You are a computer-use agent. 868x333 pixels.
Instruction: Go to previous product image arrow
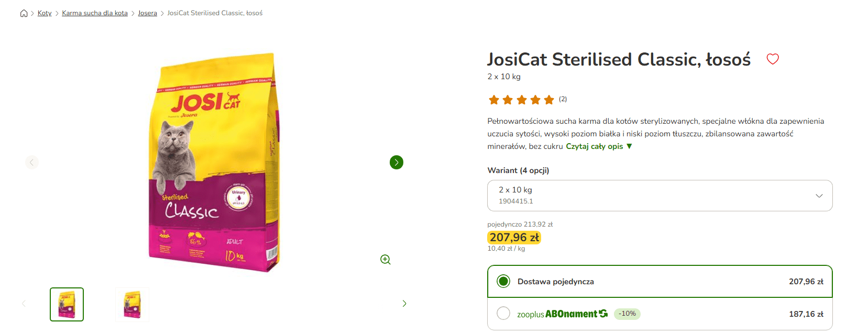31,163
